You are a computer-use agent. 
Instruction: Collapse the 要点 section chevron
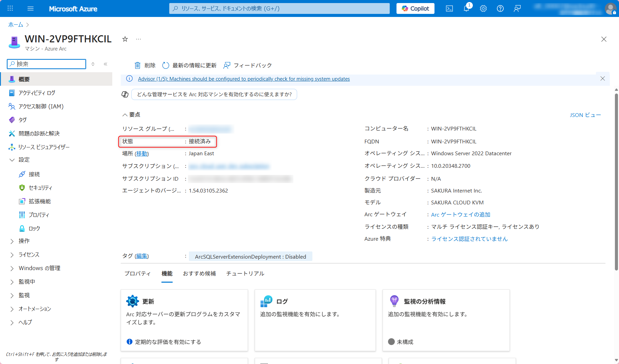click(125, 115)
